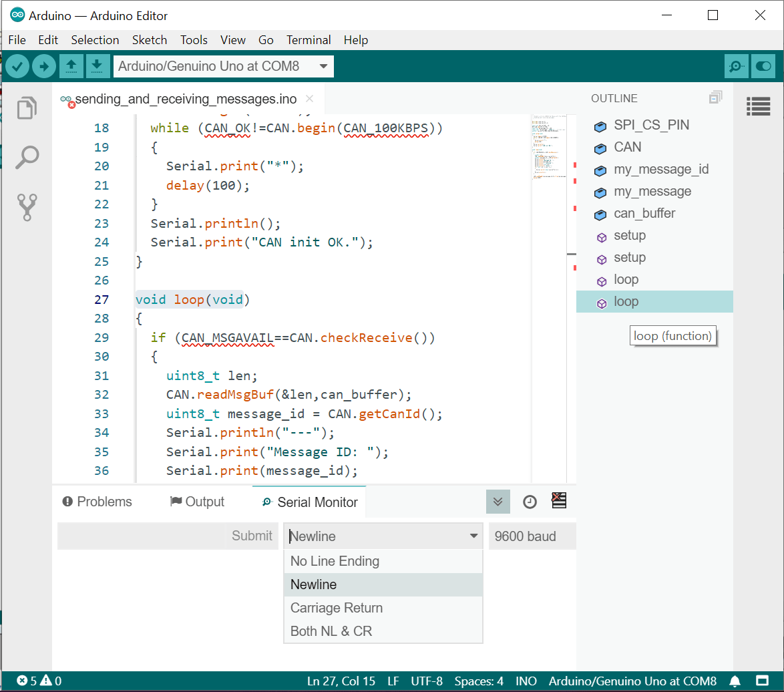Viewport: 784px width, 692px height.
Task: Select No Line Ending option
Action: [x=383, y=561]
